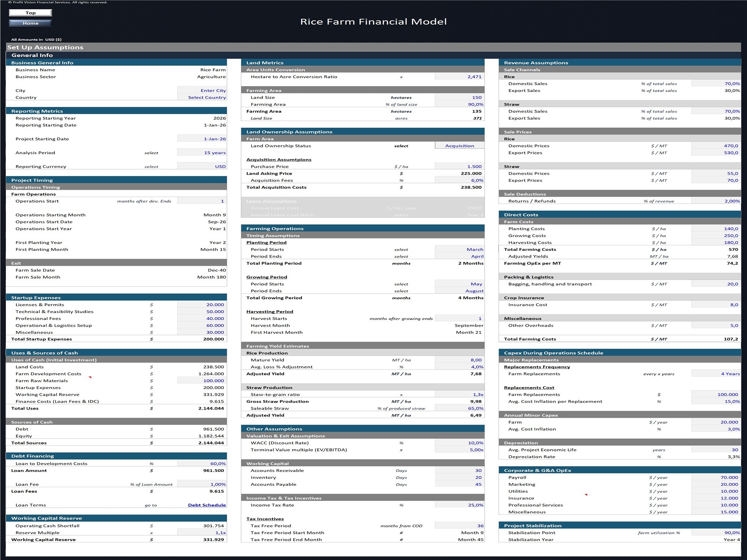Click the Loan to Development Costs 60,0% cell

(202, 464)
